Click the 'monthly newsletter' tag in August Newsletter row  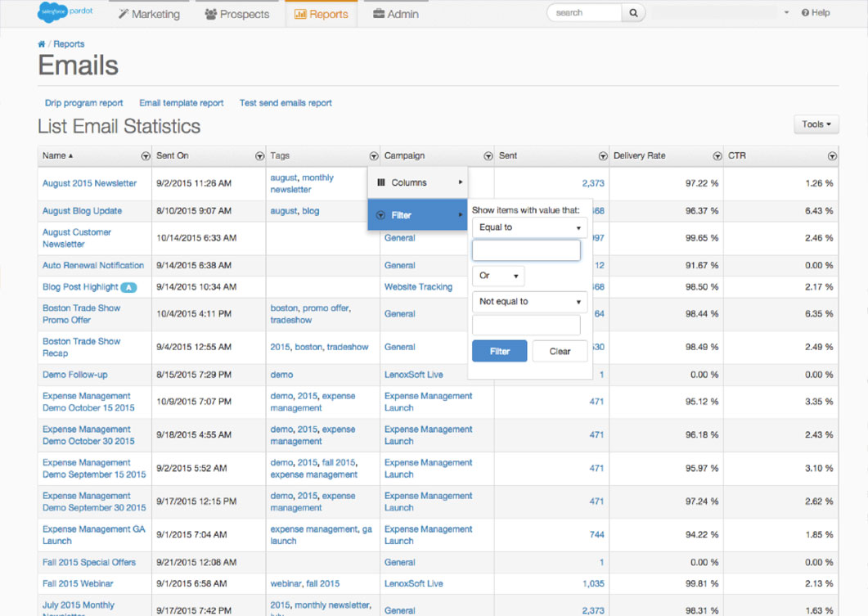click(x=302, y=184)
